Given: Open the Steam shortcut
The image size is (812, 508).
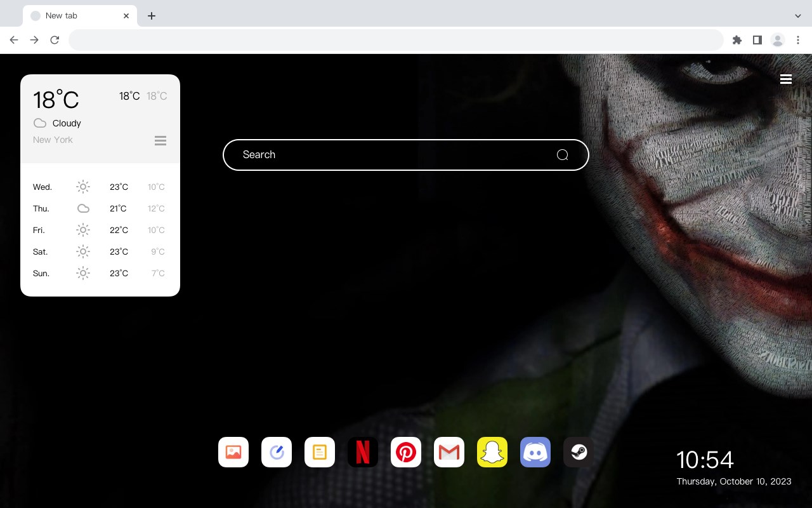Looking at the screenshot, I should click(x=579, y=452).
